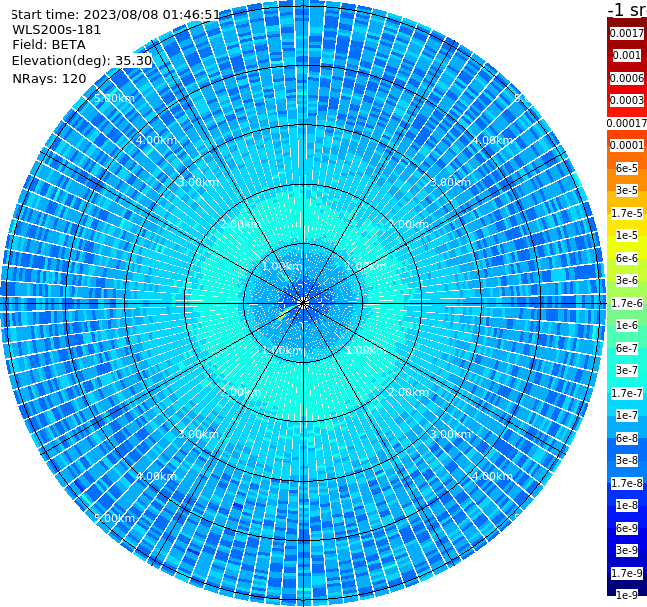Click the 1.7e-6 colorbar label
The image size is (647, 607).
pos(627,303)
